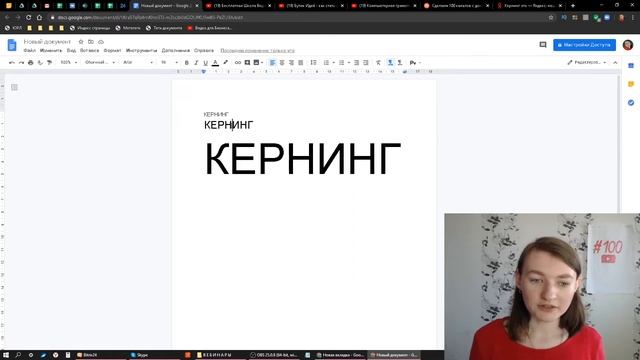The width and height of the screenshot is (640, 360).
Task: Click the browser address bar
Action: click(x=300, y=18)
